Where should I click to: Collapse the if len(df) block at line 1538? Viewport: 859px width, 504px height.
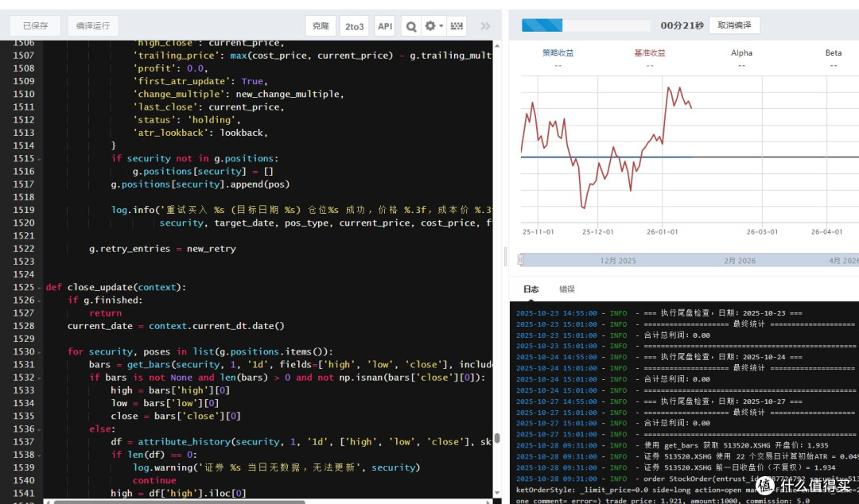tap(40, 456)
